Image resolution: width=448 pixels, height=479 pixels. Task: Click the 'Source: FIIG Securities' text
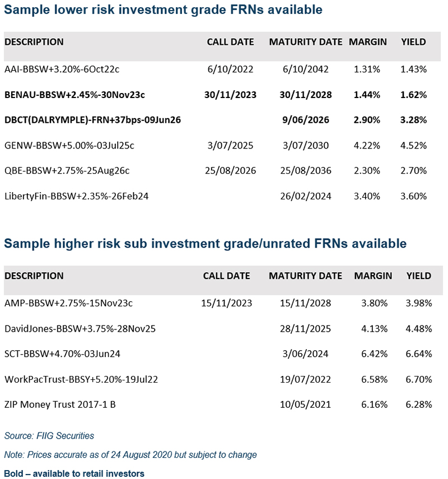pos(49,436)
